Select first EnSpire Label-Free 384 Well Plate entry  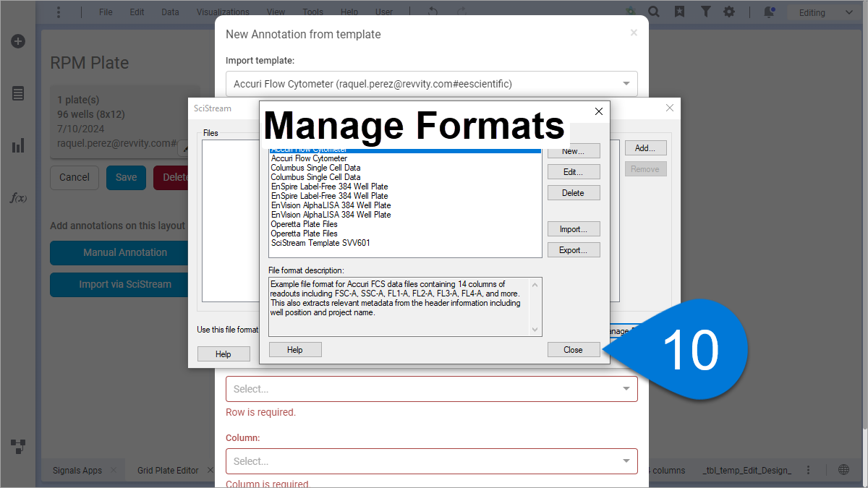click(x=329, y=187)
